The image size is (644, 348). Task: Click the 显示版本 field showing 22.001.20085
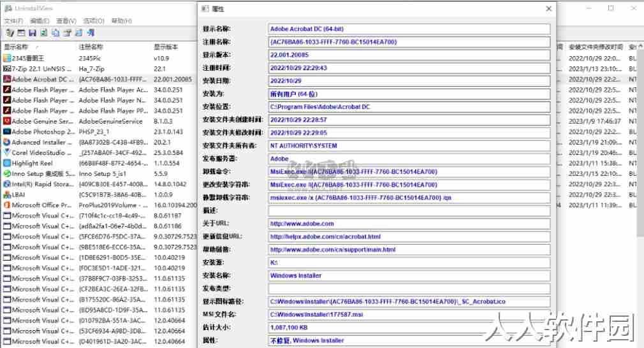click(x=409, y=55)
